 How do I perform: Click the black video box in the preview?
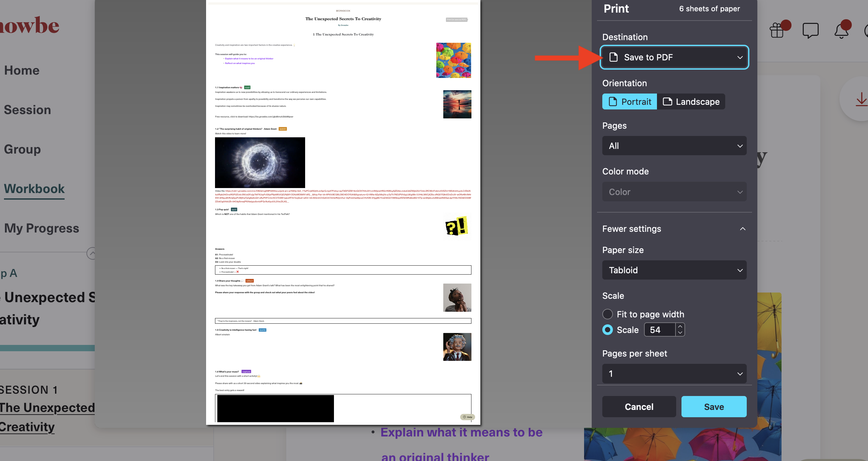(275, 408)
